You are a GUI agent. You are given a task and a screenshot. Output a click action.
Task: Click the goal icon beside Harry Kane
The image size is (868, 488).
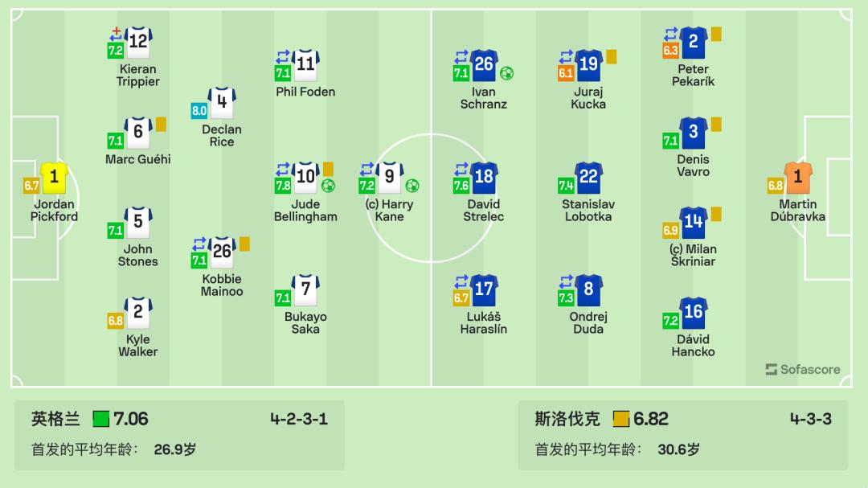411,186
